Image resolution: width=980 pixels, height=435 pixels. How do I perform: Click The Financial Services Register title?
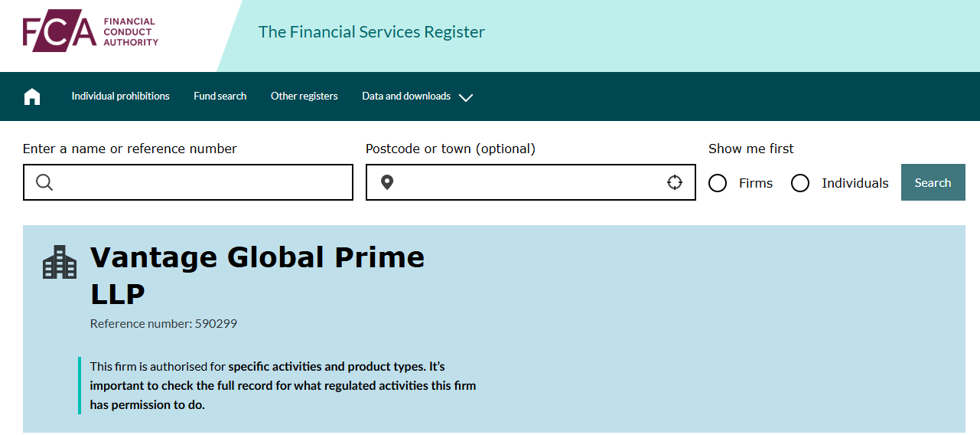click(372, 32)
